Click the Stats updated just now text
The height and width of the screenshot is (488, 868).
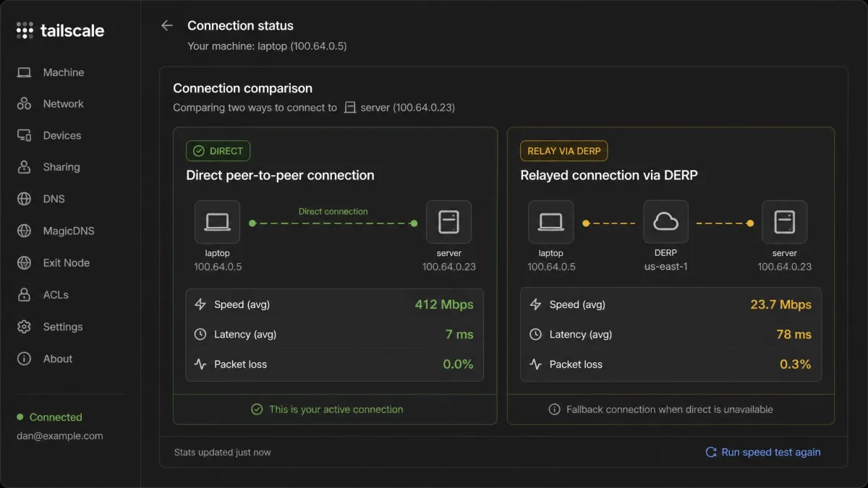point(223,453)
